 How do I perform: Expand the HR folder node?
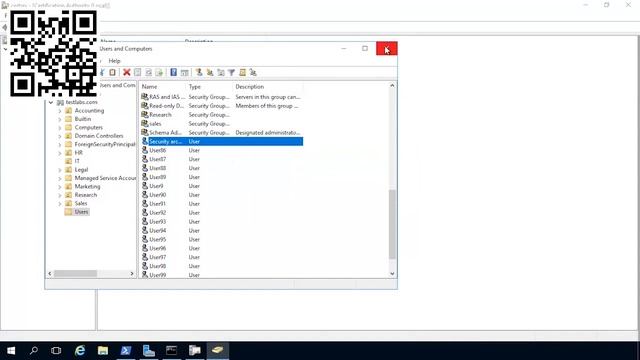(x=60, y=153)
